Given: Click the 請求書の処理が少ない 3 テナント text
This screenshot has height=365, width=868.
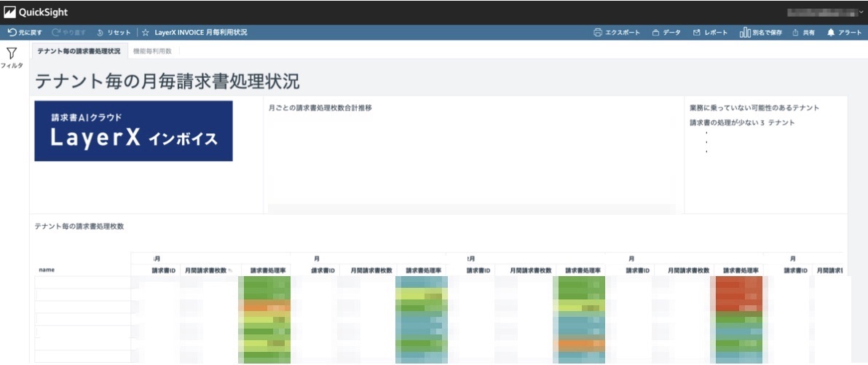Looking at the screenshot, I should tap(742, 122).
